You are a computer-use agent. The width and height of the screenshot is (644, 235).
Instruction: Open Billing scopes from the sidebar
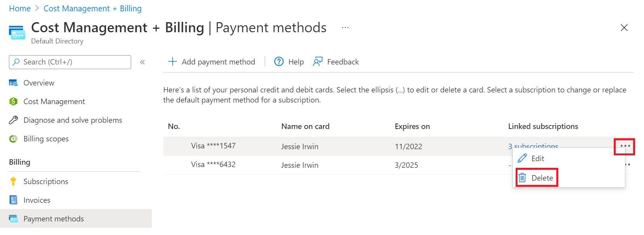click(46, 138)
